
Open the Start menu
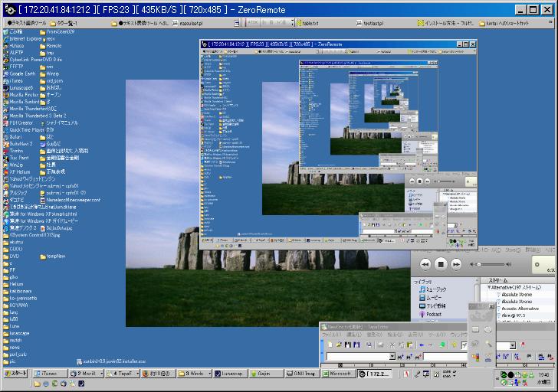[x=15, y=373]
